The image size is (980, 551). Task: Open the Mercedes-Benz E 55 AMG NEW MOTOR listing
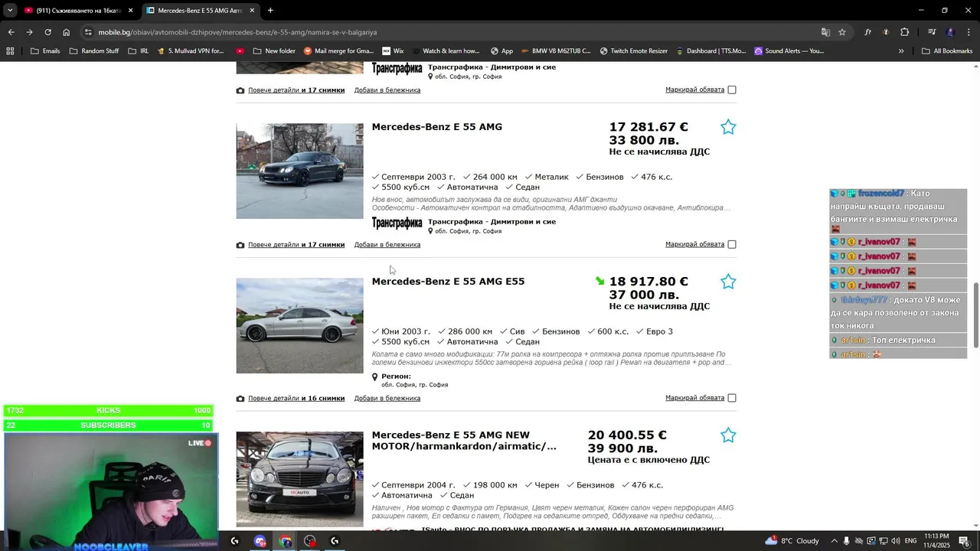point(464,440)
